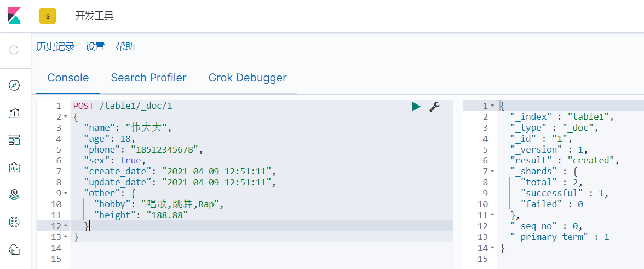Collapse response root at line 1
The width and height of the screenshot is (644, 269).
point(492,106)
